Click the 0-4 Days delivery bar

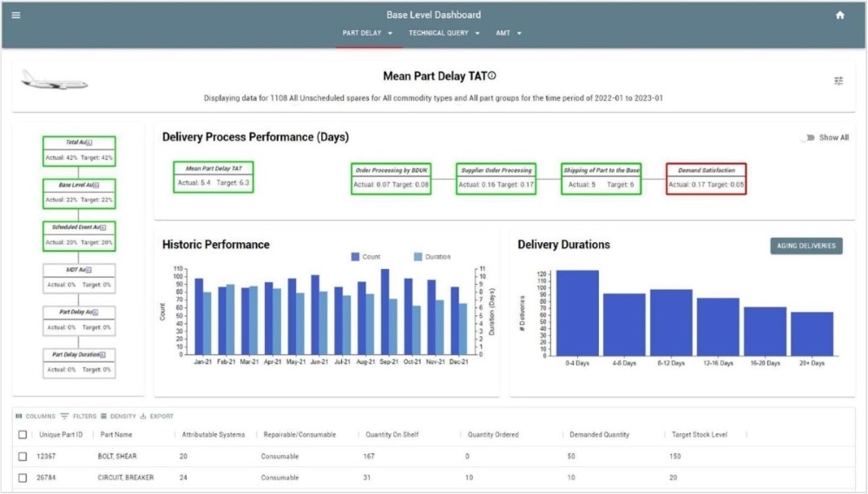[x=577, y=313]
